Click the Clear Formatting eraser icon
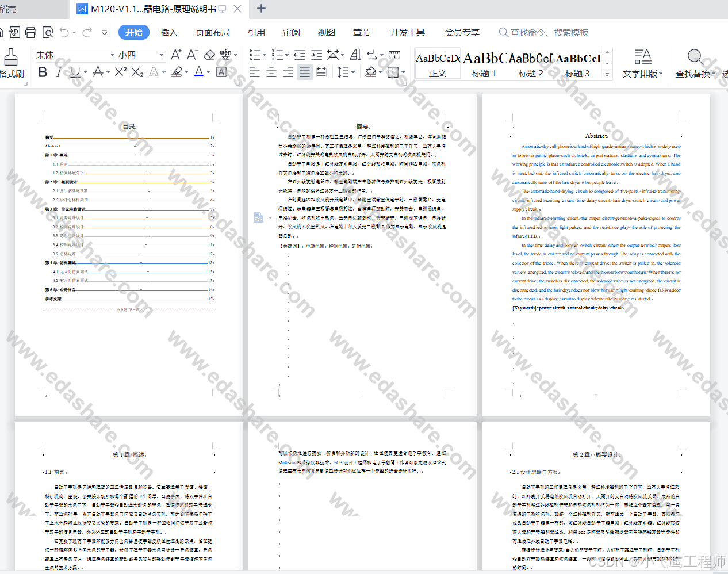 coord(209,55)
